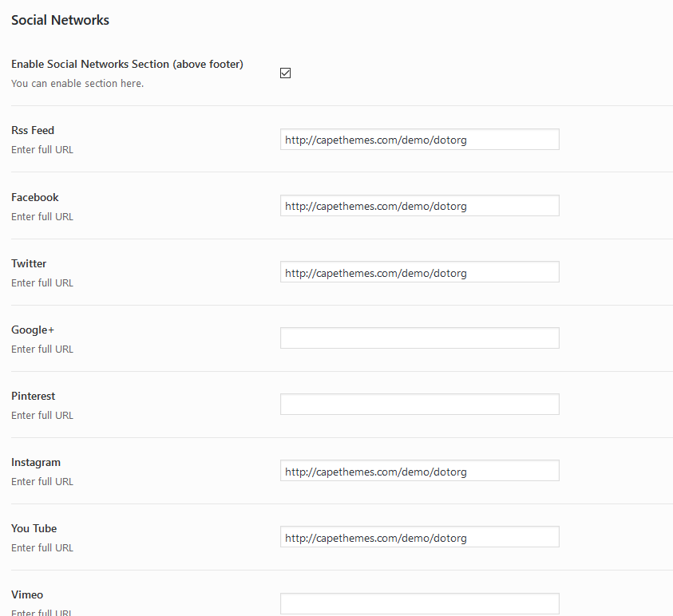The width and height of the screenshot is (673, 616).
Task: Click the Facebook field label
Action: click(x=35, y=197)
